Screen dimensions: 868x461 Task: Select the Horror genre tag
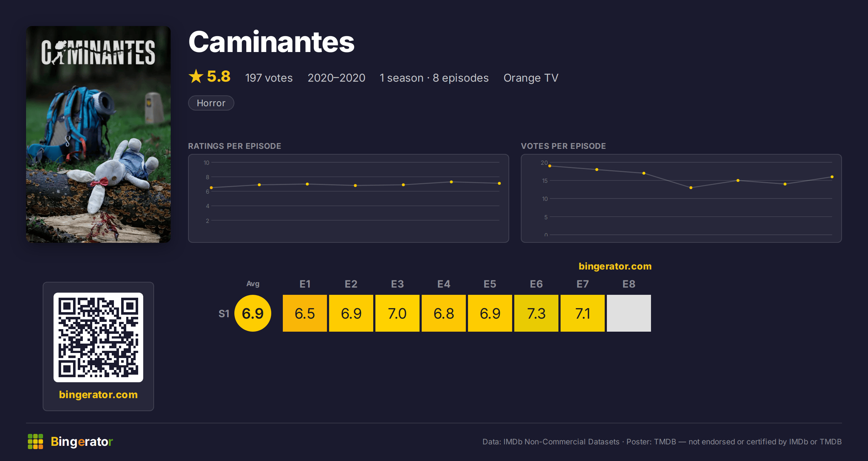point(211,103)
